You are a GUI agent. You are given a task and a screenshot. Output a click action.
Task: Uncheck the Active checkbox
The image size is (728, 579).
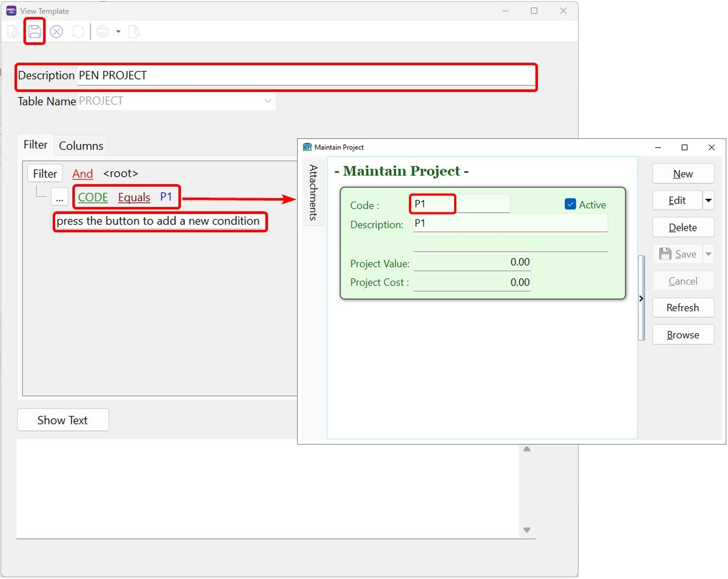[570, 204]
